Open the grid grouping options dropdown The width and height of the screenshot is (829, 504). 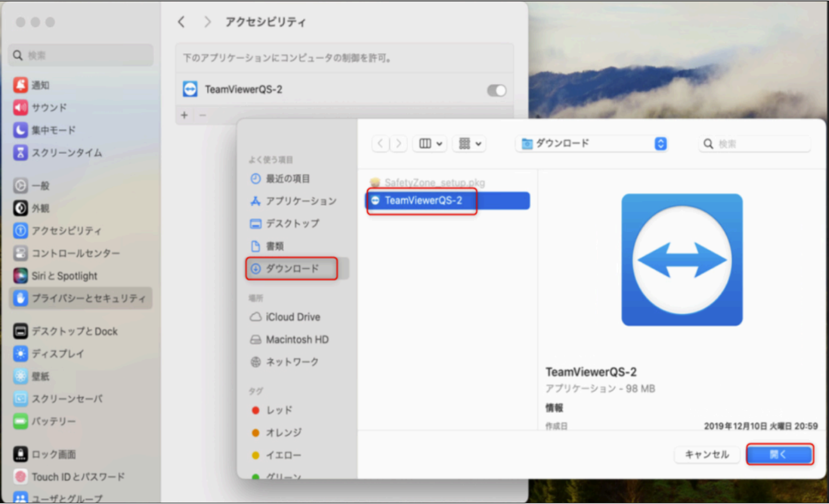click(469, 144)
